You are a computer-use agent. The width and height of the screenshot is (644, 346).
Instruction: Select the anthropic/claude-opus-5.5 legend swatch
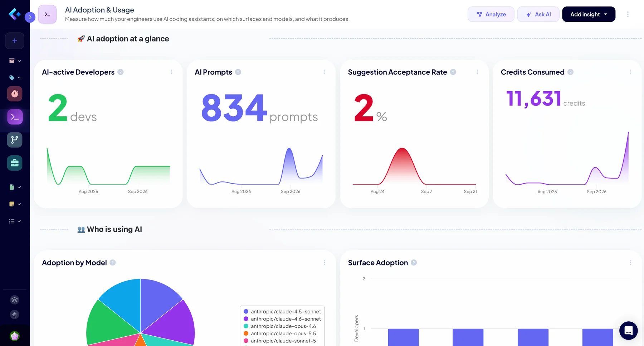tap(246, 333)
